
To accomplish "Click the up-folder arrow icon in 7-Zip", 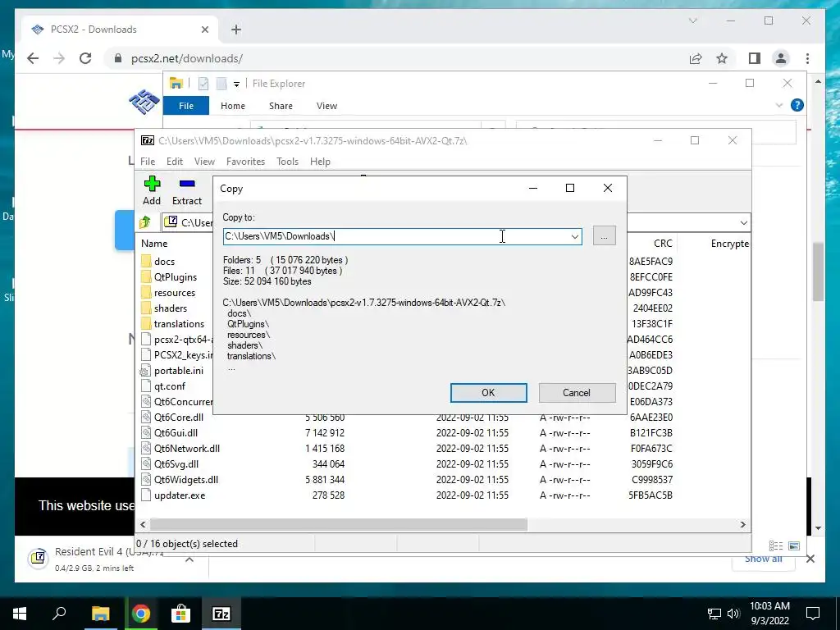I will coord(145,222).
